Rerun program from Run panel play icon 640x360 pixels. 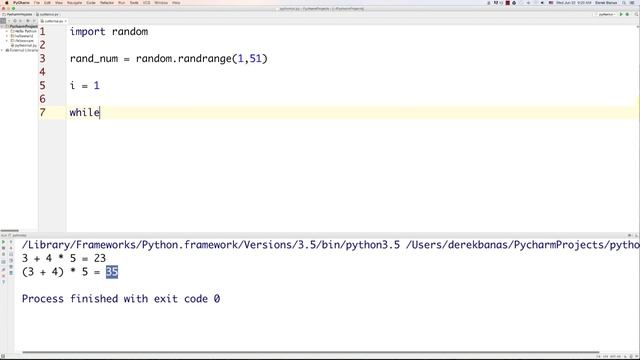click(x=4, y=242)
